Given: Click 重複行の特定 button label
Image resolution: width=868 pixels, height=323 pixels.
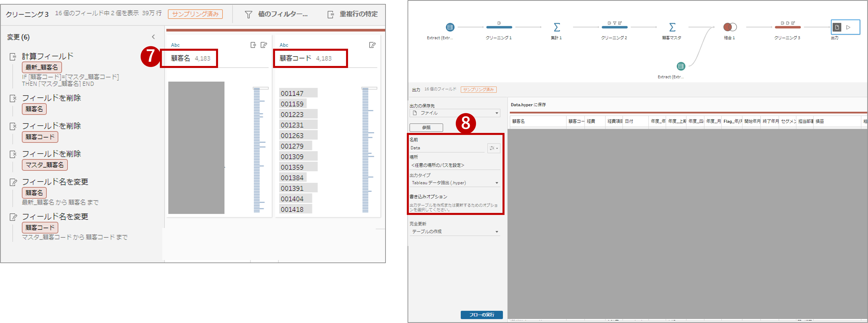Looking at the screenshot, I should 358,14.
